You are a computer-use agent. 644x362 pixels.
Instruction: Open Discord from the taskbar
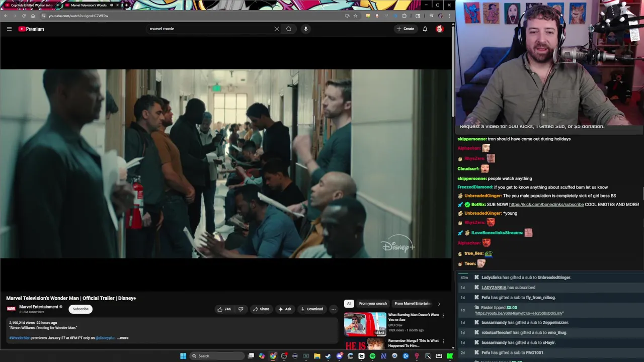(x=339, y=356)
